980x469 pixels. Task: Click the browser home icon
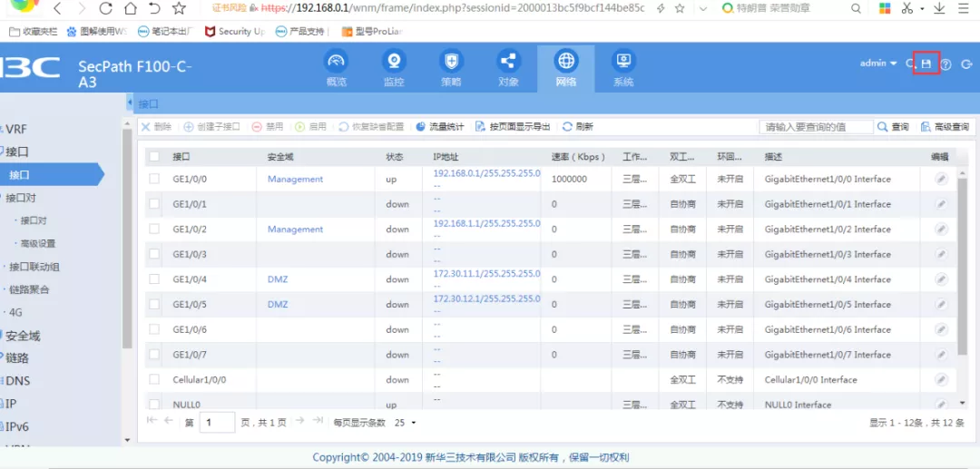(x=130, y=8)
